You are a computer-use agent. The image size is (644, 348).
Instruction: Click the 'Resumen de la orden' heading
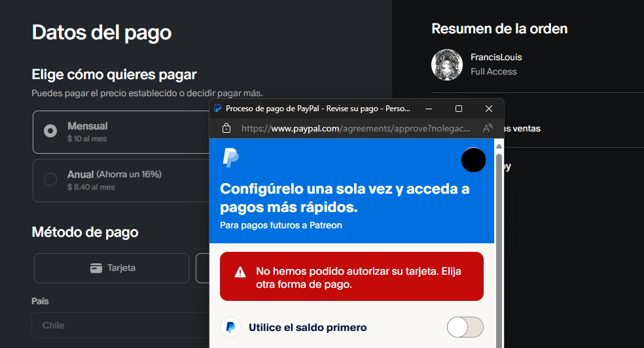click(x=499, y=29)
